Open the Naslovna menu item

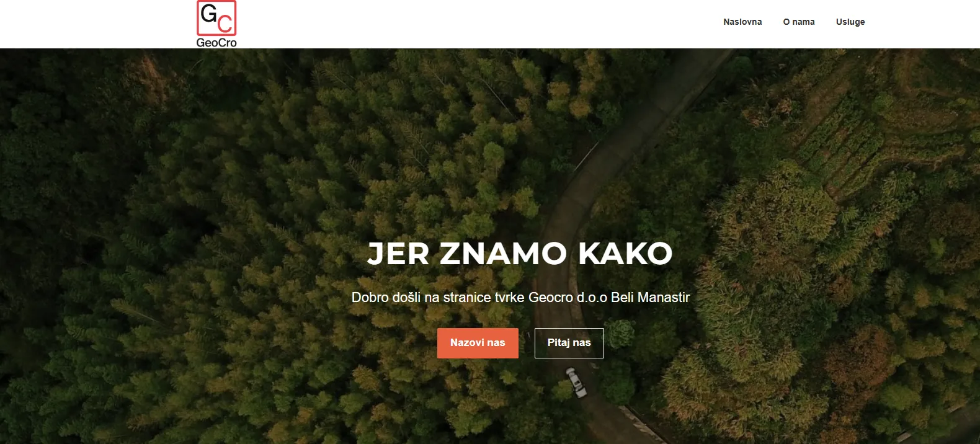pos(742,22)
